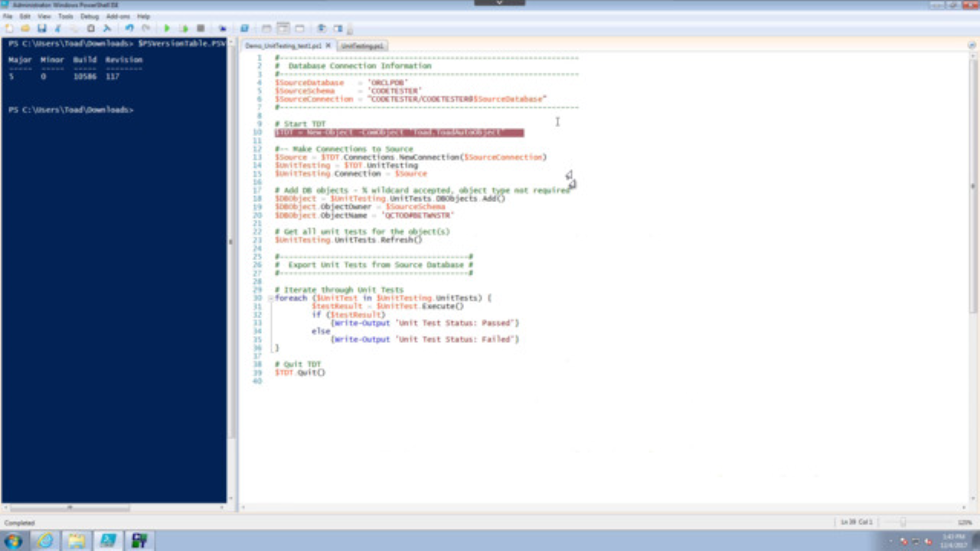Undo the last edit via the Undo arrow icon
The image size is (980, 551).
click(128, 28)
